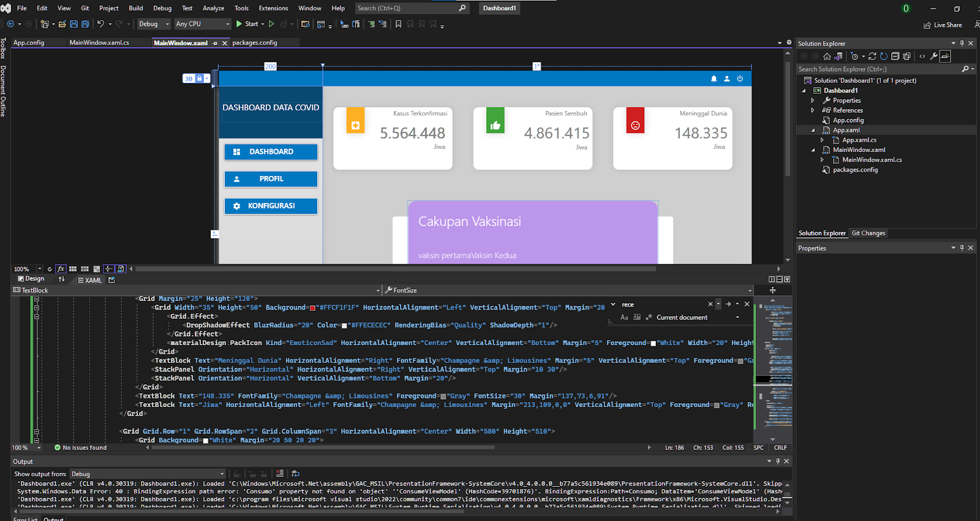Screen dimensions: 980x521
Task: Switch views icon in Solution Explorer
Action: click(839, 56)
